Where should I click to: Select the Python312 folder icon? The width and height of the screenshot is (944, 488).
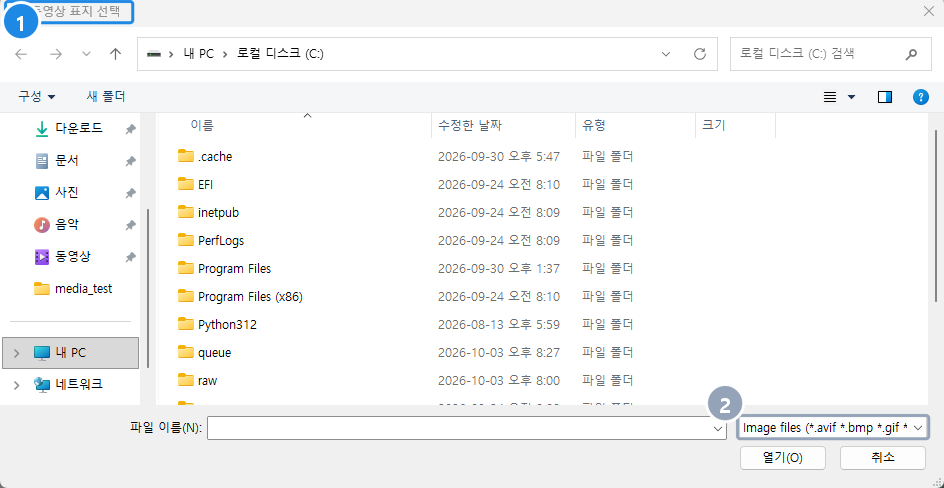pyautogui.click(x=185, y=324)
